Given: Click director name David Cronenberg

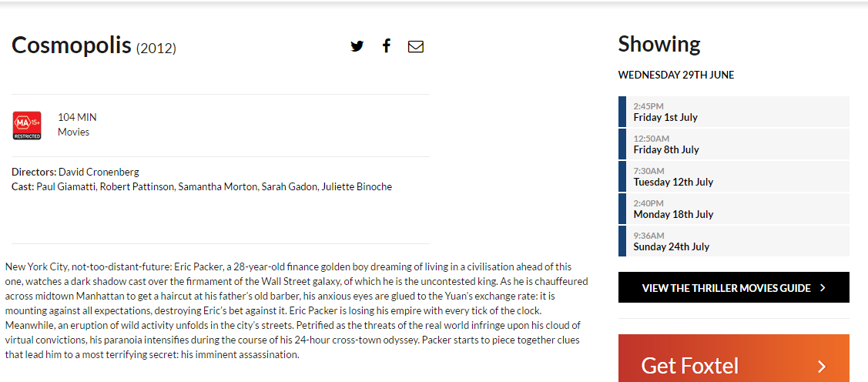Looking at the screenshot, I should point(99,172).
